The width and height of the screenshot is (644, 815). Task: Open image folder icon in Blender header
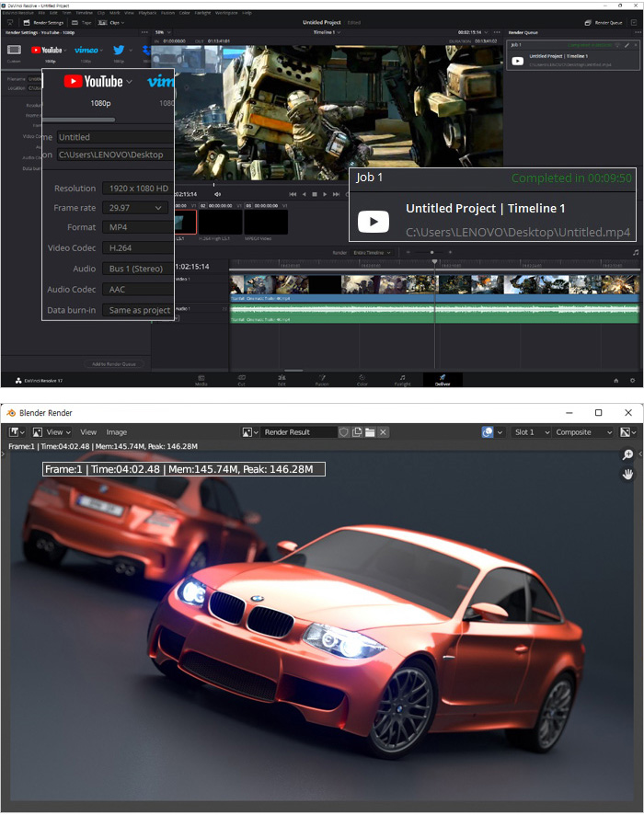pos(370,432)
